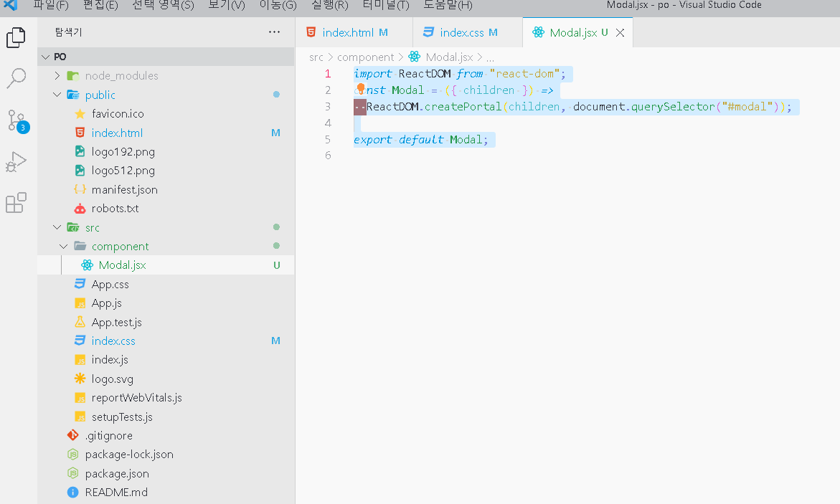Open the Explorer view in activity bar
Viewport: 840px width, 504px height.
tap(16, 37)
